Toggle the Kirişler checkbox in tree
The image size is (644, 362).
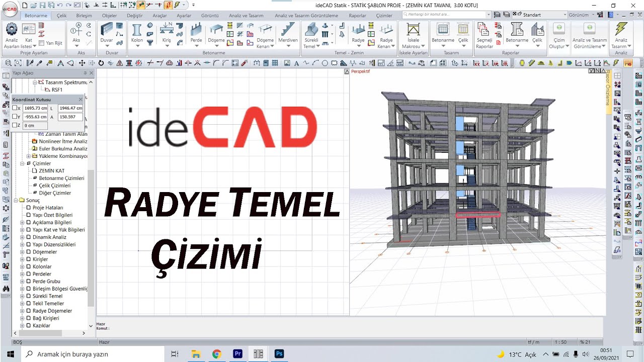coord(29,259)
